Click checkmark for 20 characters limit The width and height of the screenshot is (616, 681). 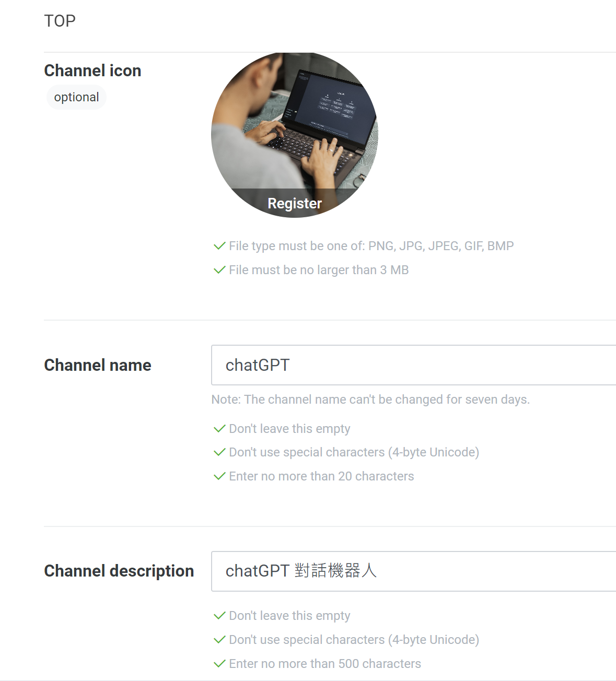pos(219,476)
